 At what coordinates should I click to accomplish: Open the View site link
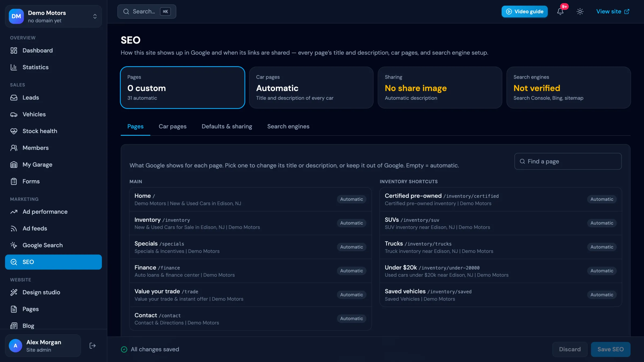pos(613,12)
